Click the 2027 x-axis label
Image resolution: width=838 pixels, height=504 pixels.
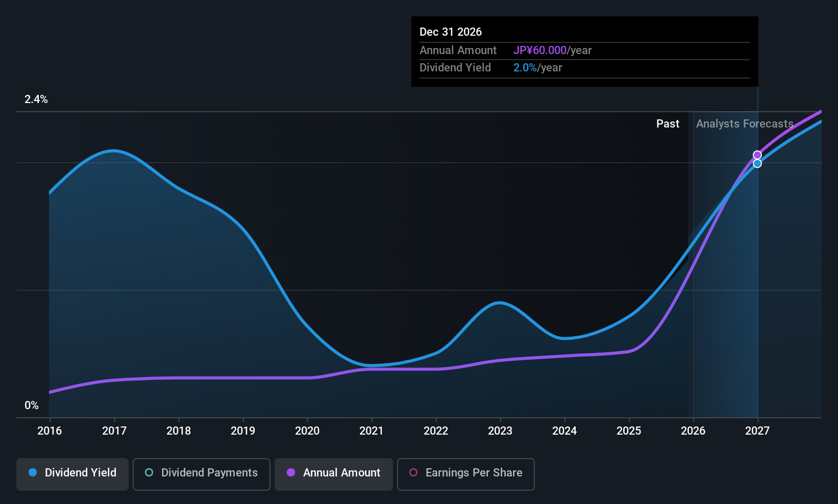(757, 431)
